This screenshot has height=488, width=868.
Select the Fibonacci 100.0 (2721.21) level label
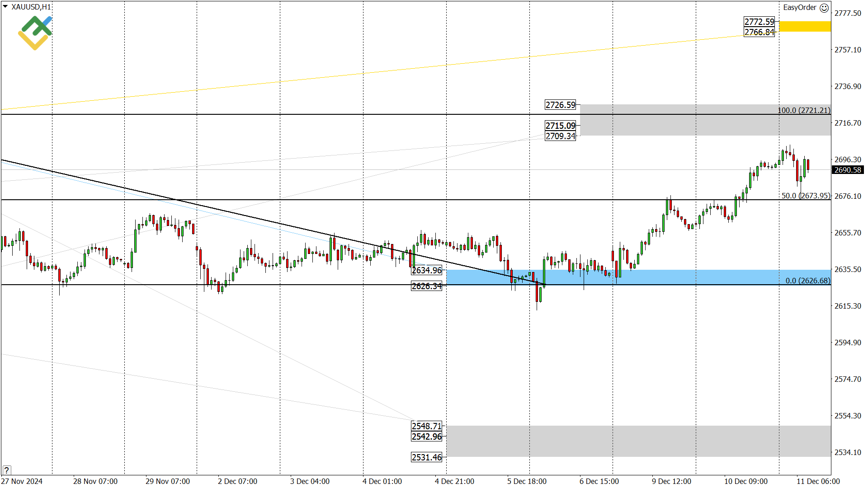click(x=803, y=110)
